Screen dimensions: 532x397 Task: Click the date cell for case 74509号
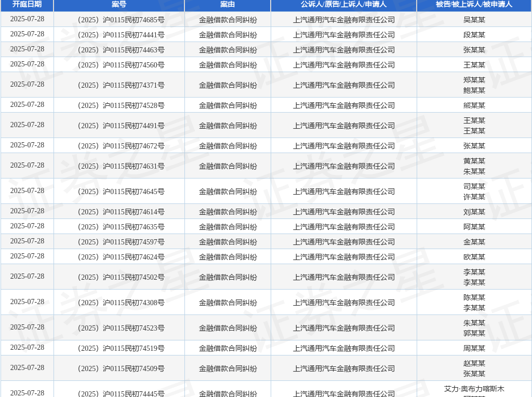(x=27, y=368)
